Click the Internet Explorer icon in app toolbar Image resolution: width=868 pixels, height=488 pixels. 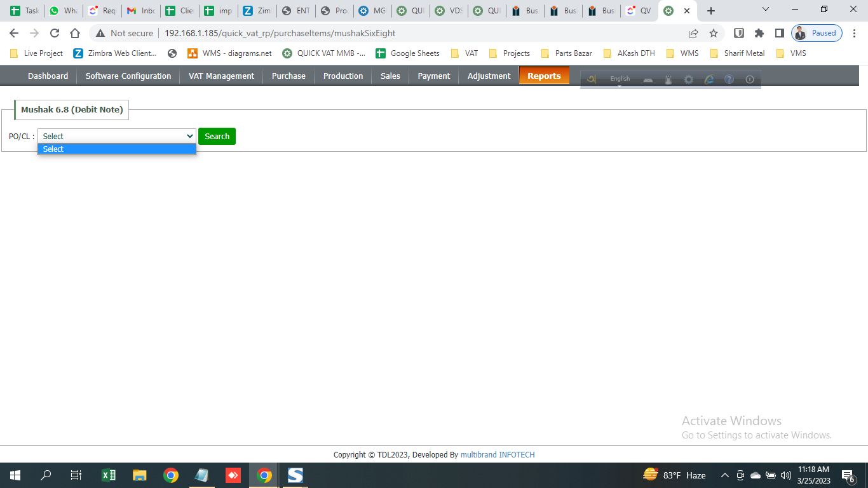pos(709,79)
